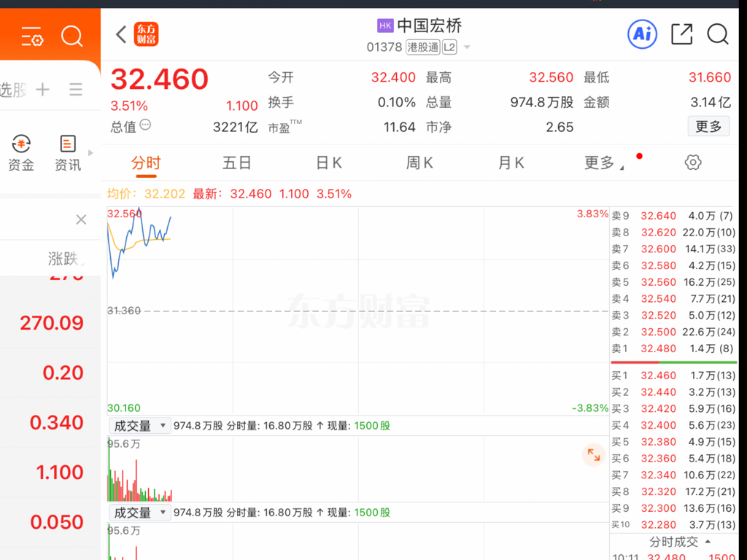Click the 更多 button for quote details

click(708, 126)
